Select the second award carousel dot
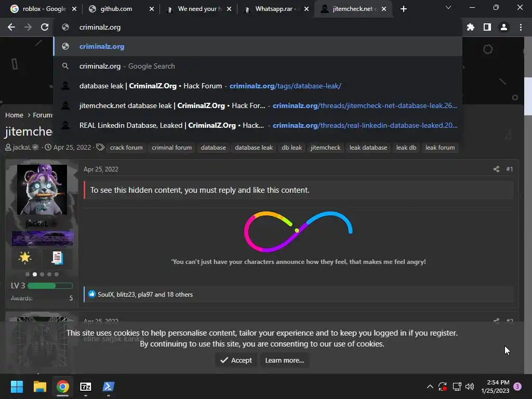 pos(35,274)
